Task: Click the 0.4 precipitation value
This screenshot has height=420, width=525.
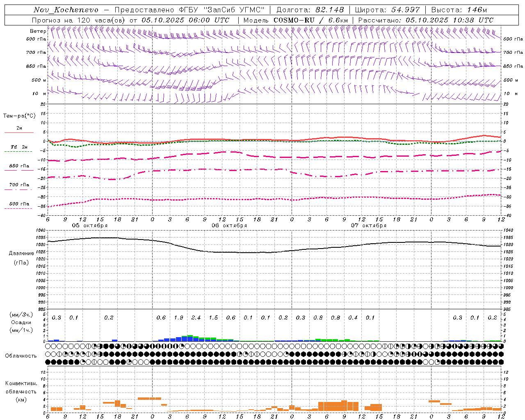Action: (x=353, y=318)
